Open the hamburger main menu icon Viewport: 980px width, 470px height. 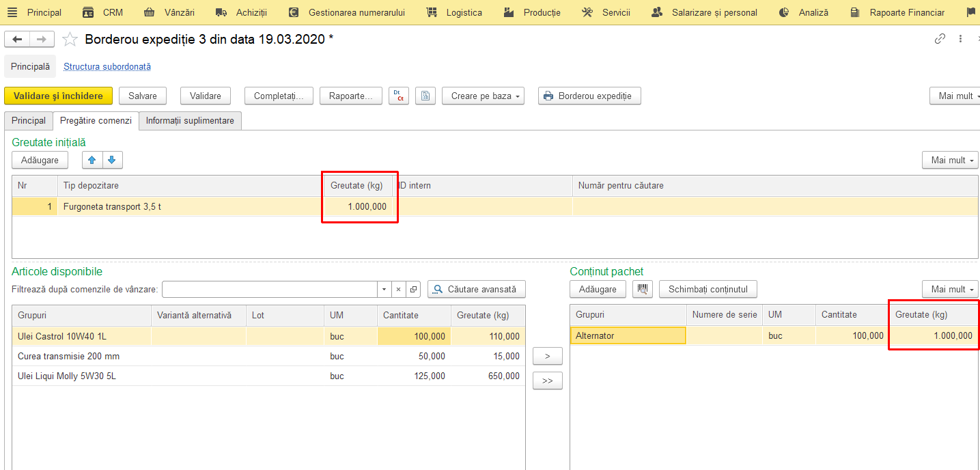coord(12,12)
